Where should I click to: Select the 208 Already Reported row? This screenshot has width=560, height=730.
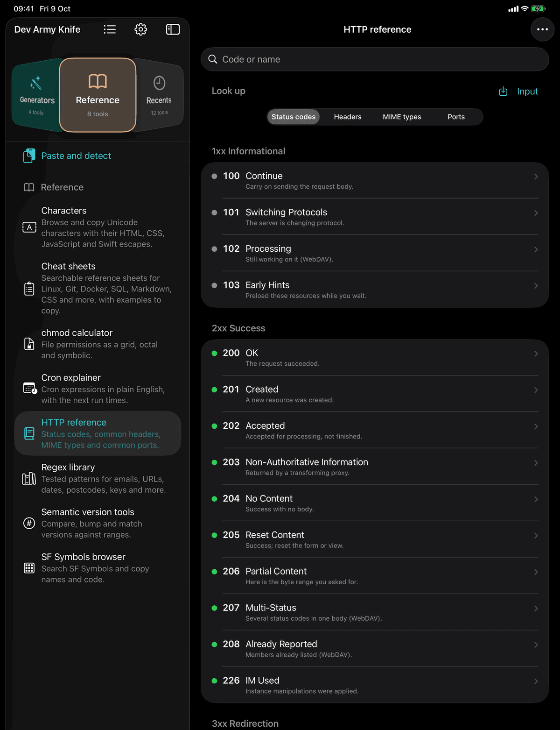[x=375, y=649]
